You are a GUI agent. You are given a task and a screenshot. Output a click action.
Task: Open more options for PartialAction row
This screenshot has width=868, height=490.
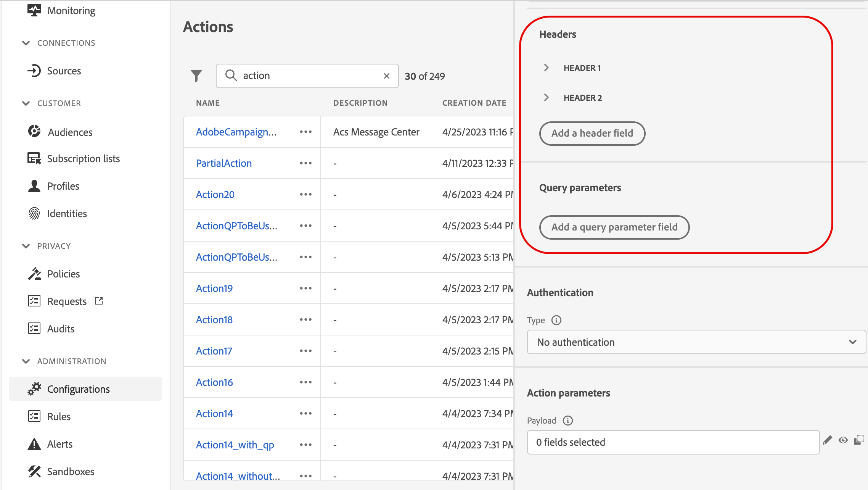[x=305, y=163]
